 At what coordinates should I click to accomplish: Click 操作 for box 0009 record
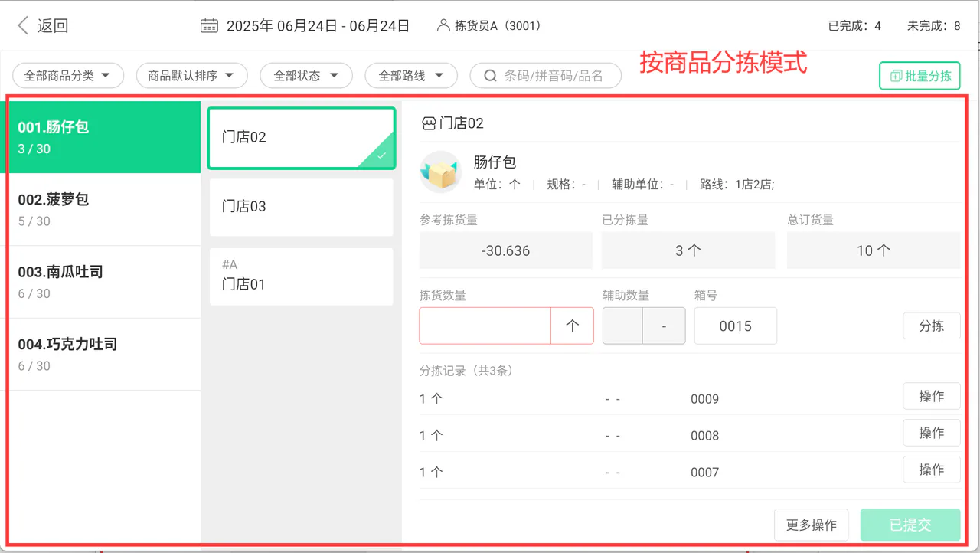tap(932, 396)
